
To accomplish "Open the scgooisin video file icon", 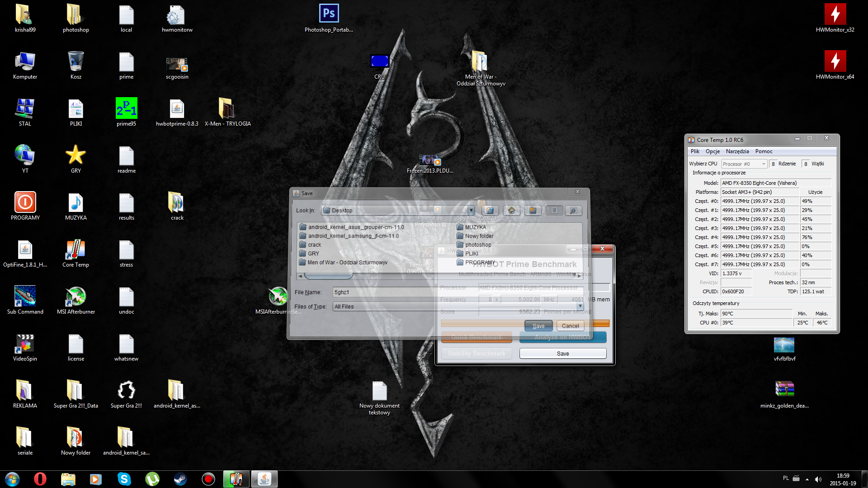I will pyautogui.click(x=177, y=69).
